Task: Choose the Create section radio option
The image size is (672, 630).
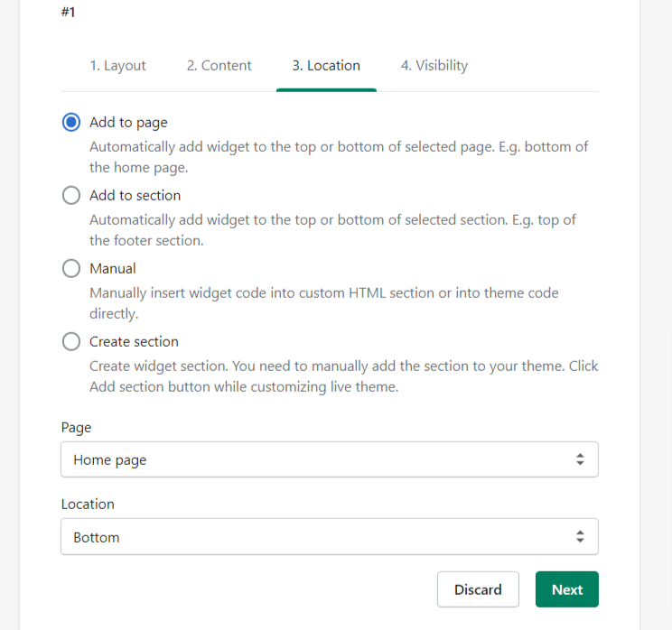Action: (71, 342)
